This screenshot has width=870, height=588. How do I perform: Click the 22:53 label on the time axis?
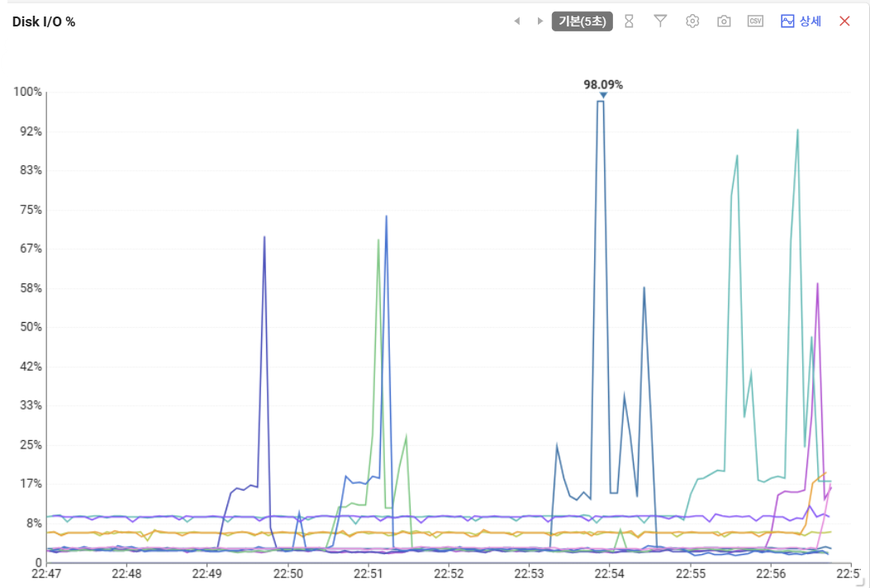point(529,573)
